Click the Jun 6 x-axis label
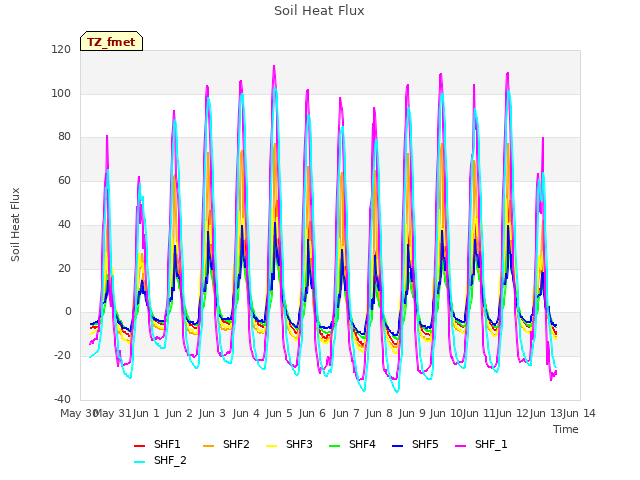Screen dimensions: 640x480 312,413
